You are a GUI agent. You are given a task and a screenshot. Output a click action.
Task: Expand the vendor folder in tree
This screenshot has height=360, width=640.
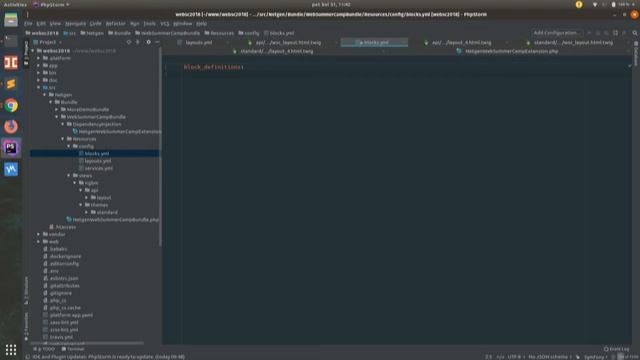(x=39, y=234)
